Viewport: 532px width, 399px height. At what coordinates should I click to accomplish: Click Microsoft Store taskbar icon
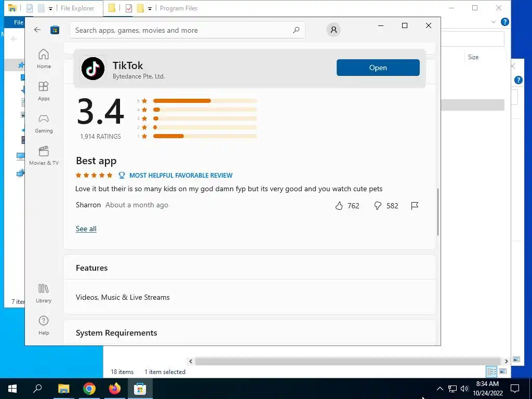[140, 389]
